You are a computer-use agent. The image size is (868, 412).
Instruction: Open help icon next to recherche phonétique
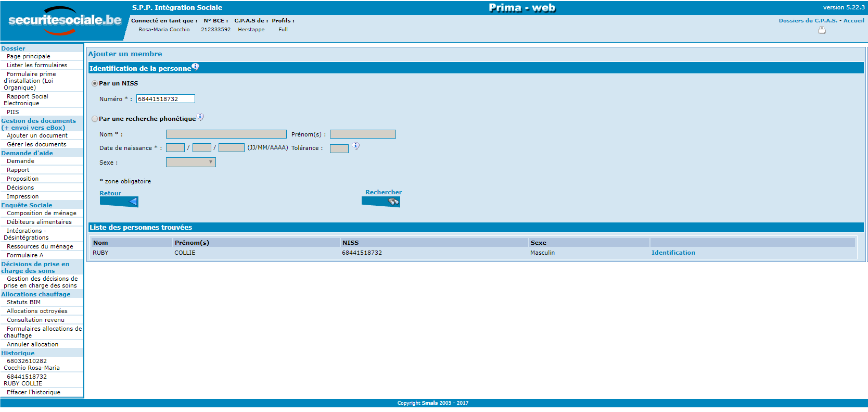click(200, 117)
